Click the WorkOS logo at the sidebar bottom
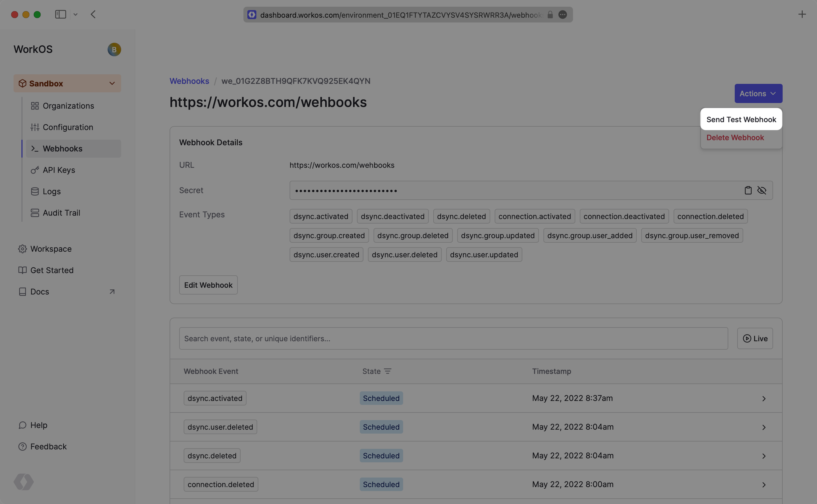 coord(24,482)
